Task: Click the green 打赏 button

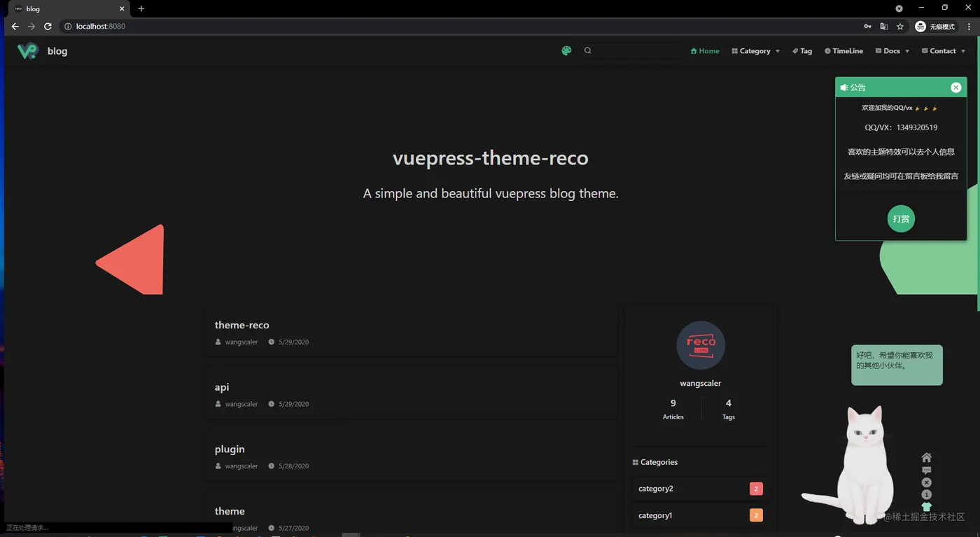Action: pyautogui.click(x=901, y=219)
